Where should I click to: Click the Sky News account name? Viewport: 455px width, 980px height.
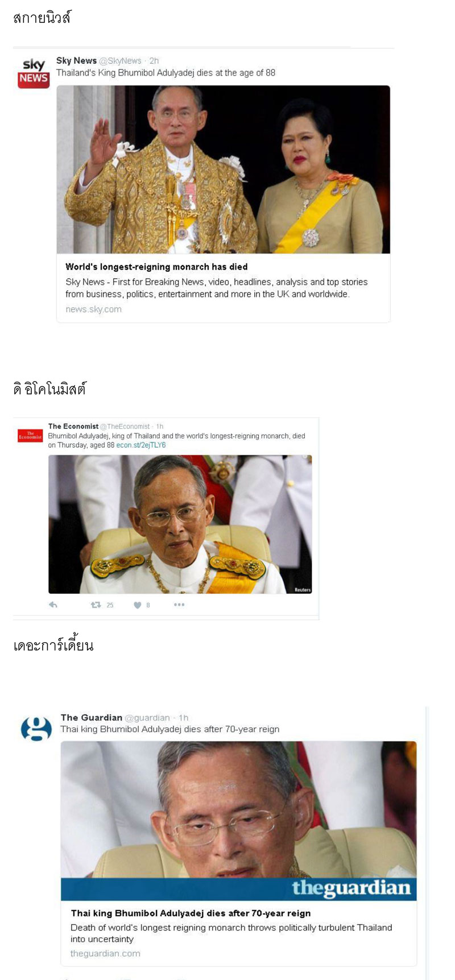coord(76,60)
